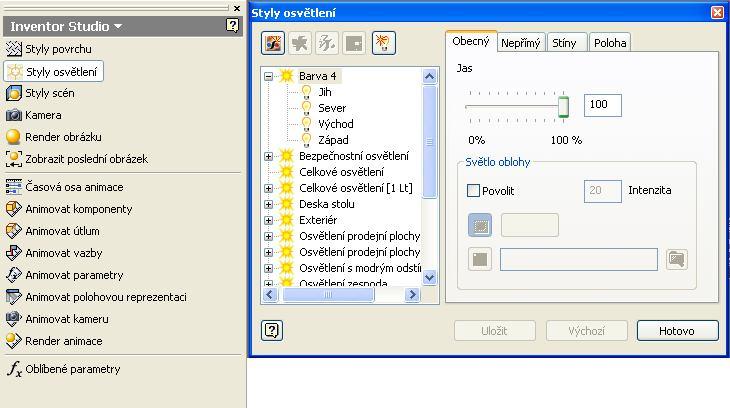Open the Kamera tool
Screen dimensions: 730x408
[33, 115]
